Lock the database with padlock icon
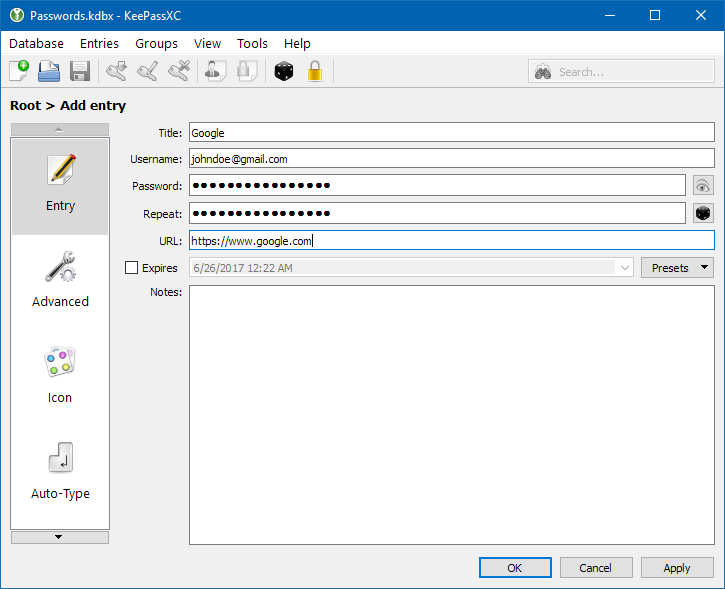The width and height of the screenshot is (725, 589). [x=315, y=72]
